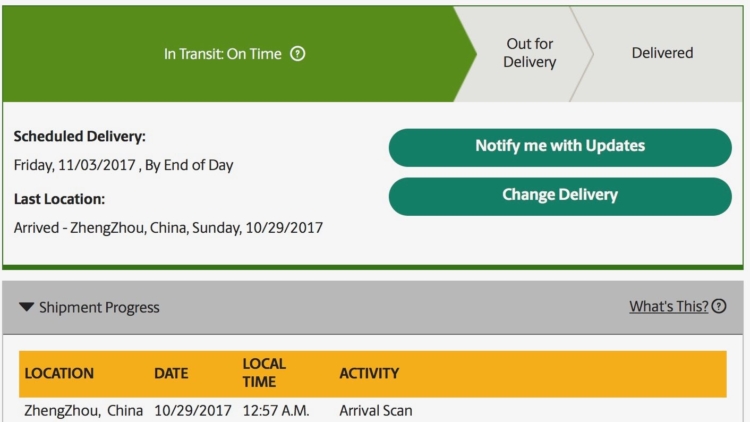The width and height of the screenshot is (750, 422).
Task: Select the Delivered progress step
Action: point(662,53)
